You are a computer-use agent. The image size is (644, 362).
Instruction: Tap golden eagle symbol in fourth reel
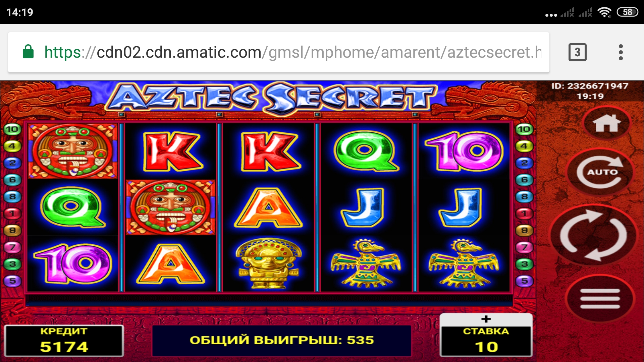pyautogui.click(x=366, y=263)
